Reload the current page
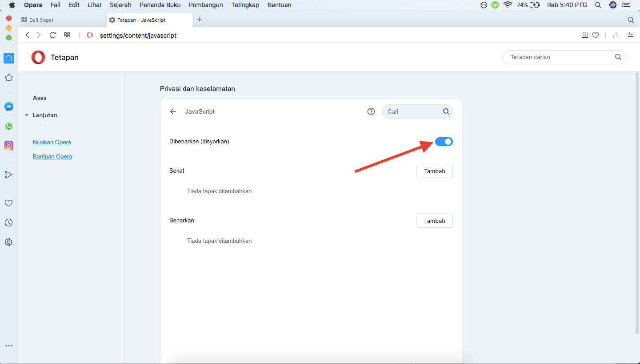This screenshot has width=640, height=364. pyautogui.click(x=52, y=35)
